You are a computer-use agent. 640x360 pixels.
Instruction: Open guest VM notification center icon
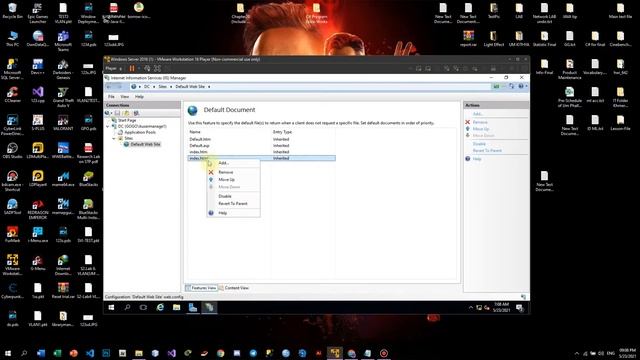(x=520, y=308)
